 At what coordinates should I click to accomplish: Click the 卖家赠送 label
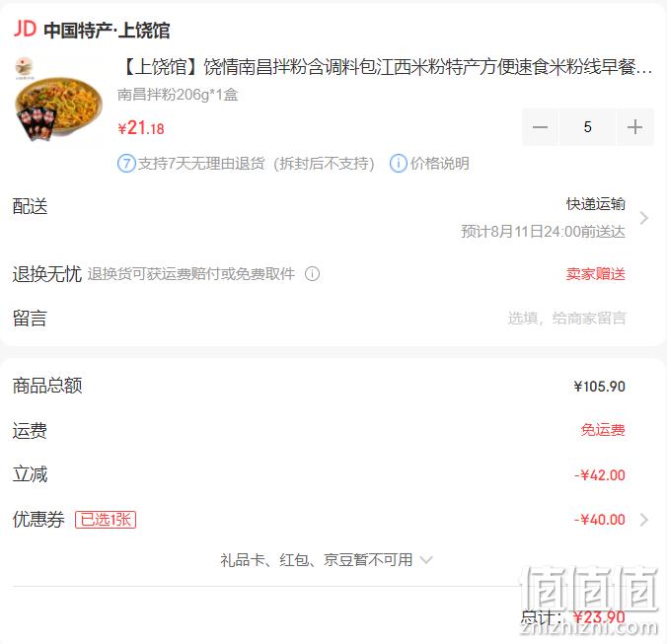click(596, 274)
